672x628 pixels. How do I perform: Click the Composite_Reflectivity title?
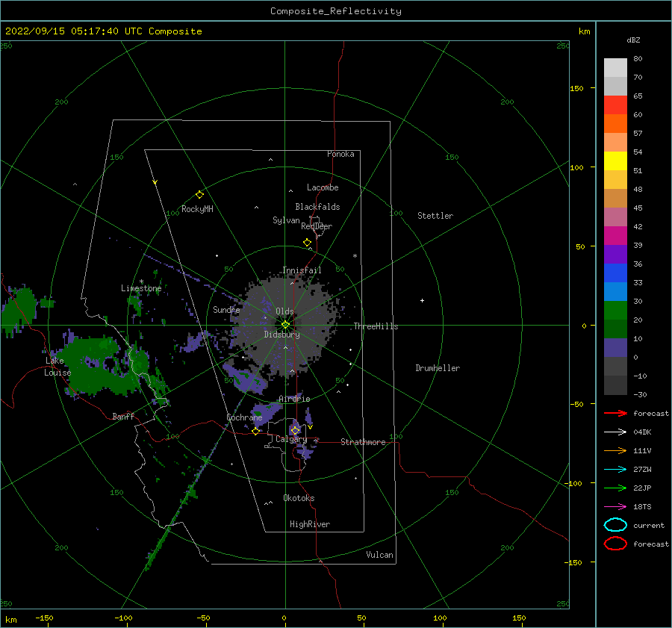pyautogui.click(x=336, y=11)
